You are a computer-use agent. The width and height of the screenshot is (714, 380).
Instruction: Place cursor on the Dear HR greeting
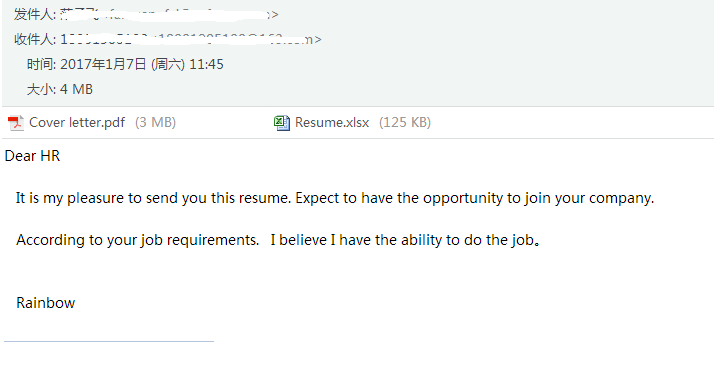coord(32,156)
